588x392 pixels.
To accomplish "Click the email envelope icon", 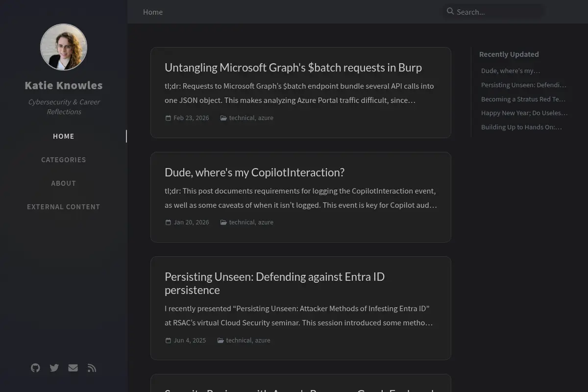I will [73, 367].
